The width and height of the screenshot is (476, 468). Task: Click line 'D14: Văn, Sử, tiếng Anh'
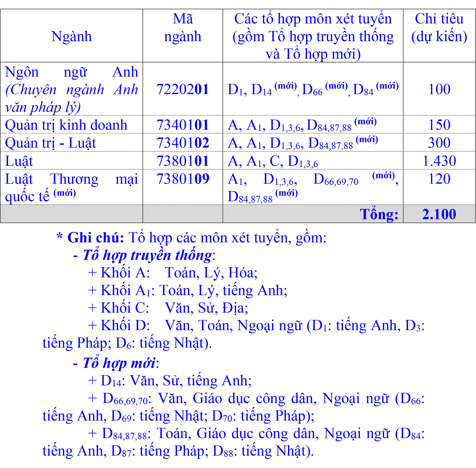click(170, 381)
